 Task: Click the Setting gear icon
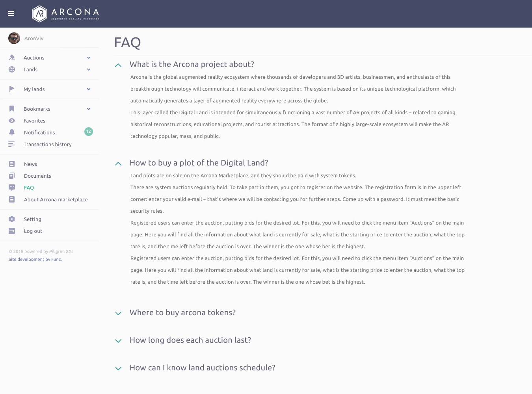click(x=12, y=219)
